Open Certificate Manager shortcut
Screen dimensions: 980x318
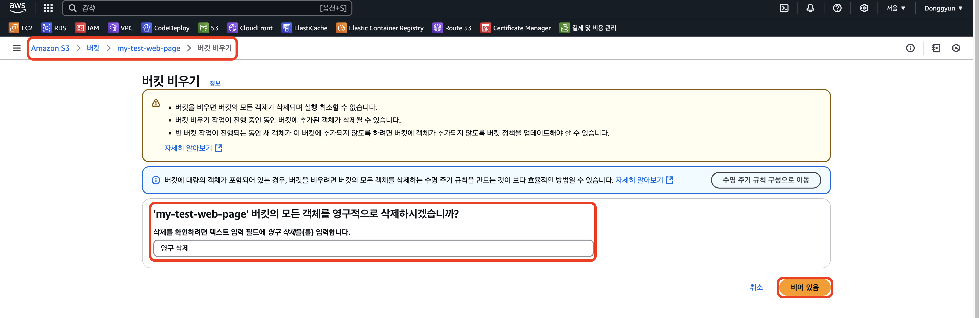(x=516, y=28)
